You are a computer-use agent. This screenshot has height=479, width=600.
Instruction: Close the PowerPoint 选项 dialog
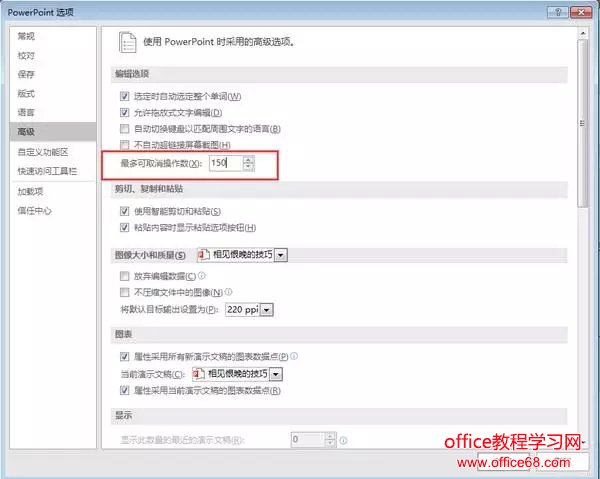pos(581,12)
